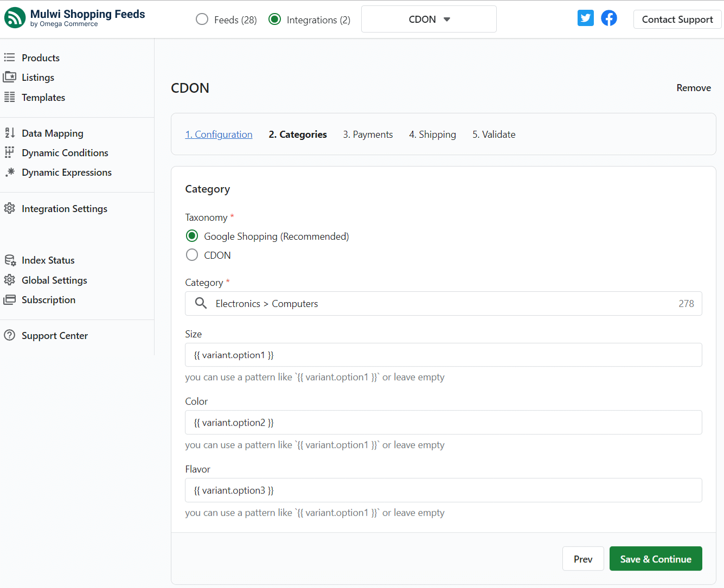Click the Integration Settings gear icon
The width and height of the screenshot is (724, 588).
tap(10, 208)
